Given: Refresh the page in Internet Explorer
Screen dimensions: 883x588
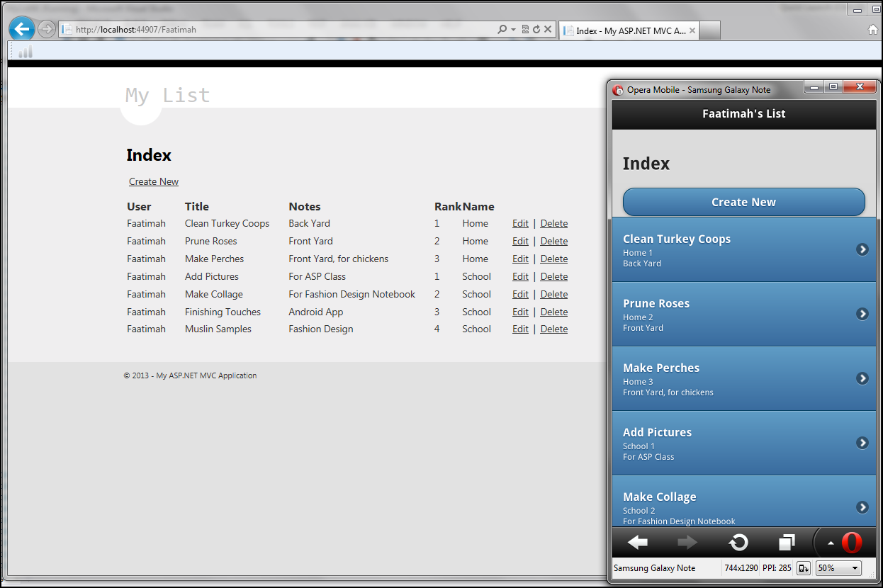Looking at the screenshot, I should 536,30.
